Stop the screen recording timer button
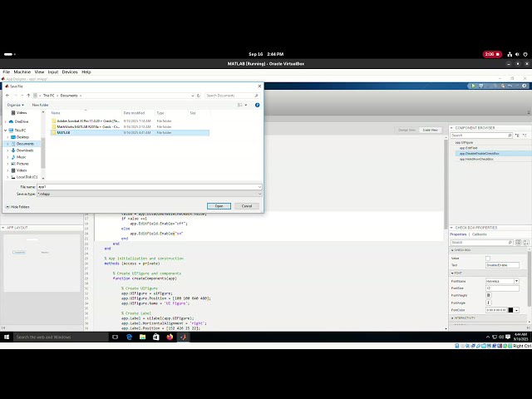This screenshot has height=399, width=532. pos(492,54)
